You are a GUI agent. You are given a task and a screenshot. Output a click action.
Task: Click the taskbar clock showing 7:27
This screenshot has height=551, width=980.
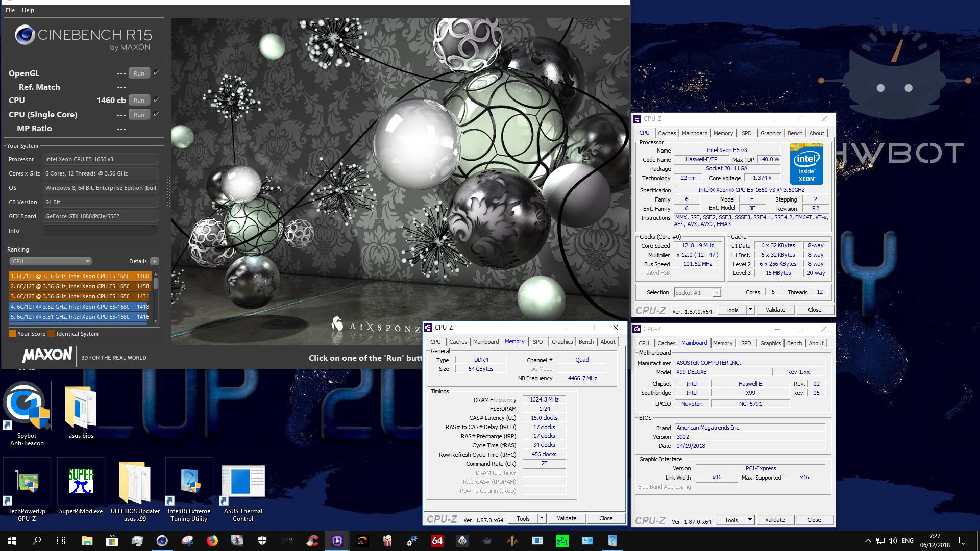(x=935, y=541)
